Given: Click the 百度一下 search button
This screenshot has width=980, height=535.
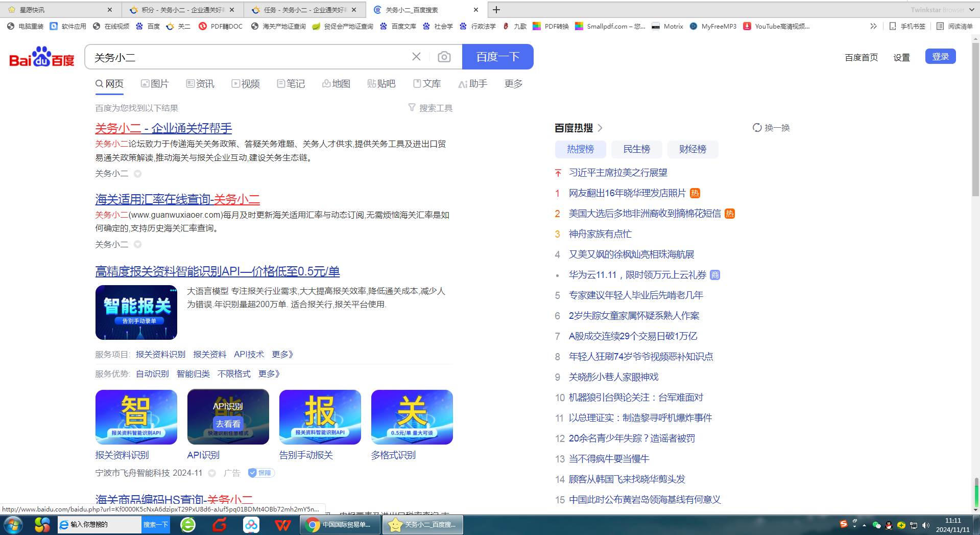Looking at the screenshot, I should (x=498, y=57).
